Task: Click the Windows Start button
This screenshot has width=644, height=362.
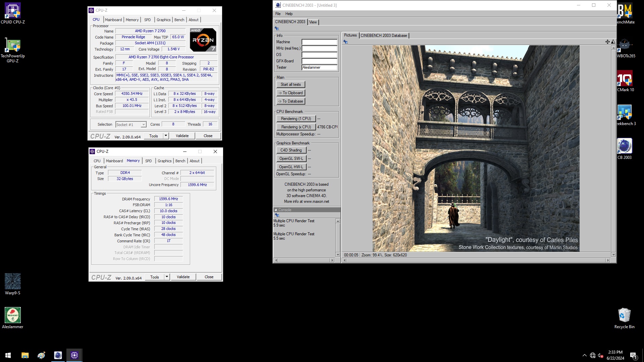Action: coord(8,355)
